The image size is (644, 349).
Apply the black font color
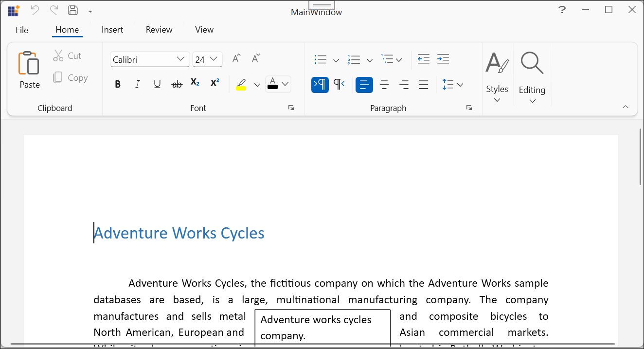[273, 84]
